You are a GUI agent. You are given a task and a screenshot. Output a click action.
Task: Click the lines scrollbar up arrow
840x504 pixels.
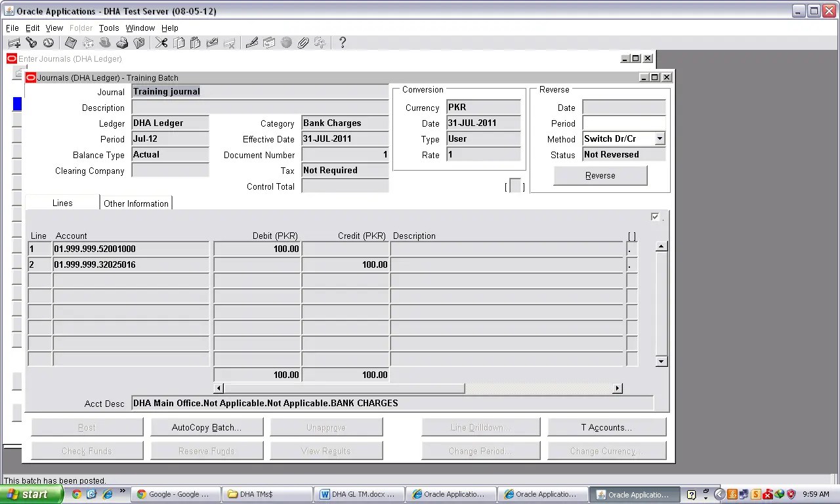[x=661, y=246]
